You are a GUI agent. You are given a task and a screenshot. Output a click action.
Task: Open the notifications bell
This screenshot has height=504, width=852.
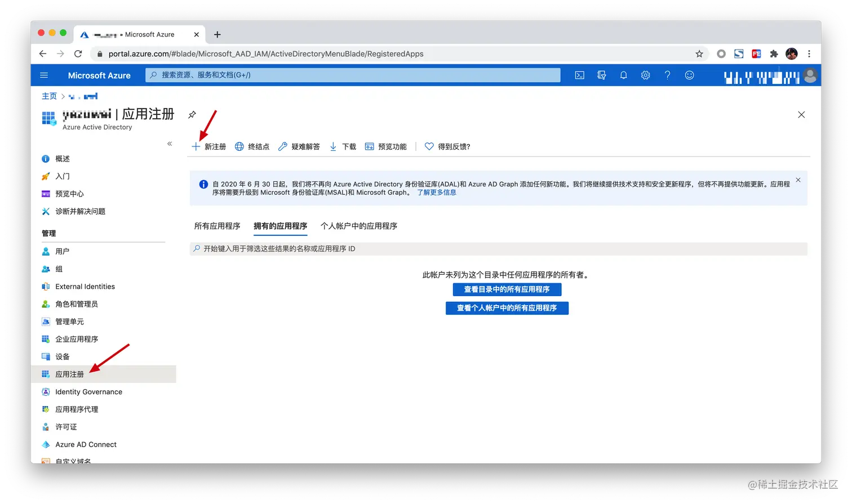[x=623, y=75]
